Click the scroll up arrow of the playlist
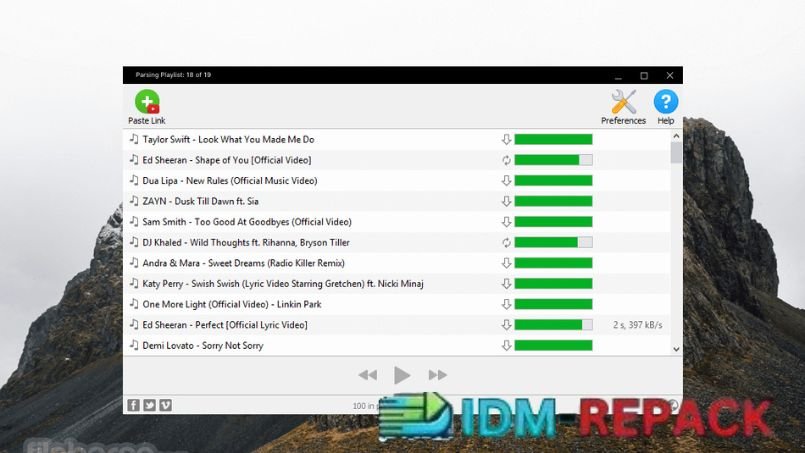Viewport: 805px width, 453px height. point(676,136)
